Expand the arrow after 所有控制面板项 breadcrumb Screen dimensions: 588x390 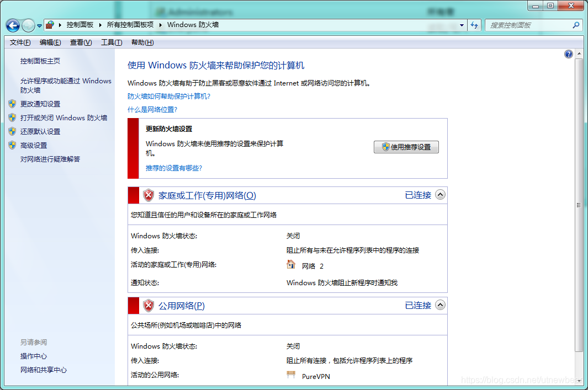161,25
